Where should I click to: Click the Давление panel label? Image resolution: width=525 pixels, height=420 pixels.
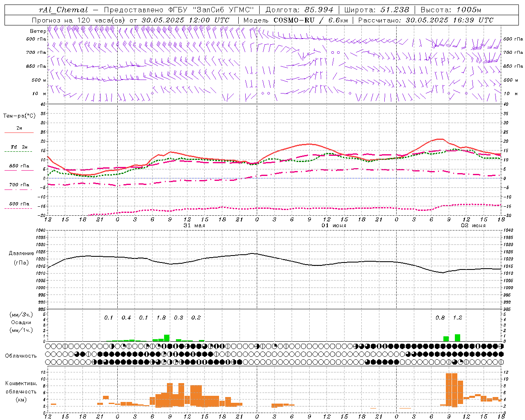coord(21,253)
